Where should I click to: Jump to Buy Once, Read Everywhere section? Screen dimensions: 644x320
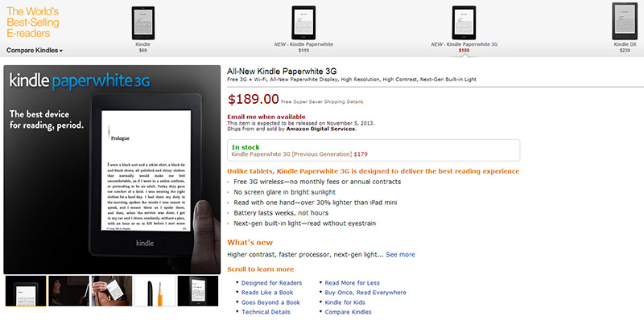pos(365,293)
